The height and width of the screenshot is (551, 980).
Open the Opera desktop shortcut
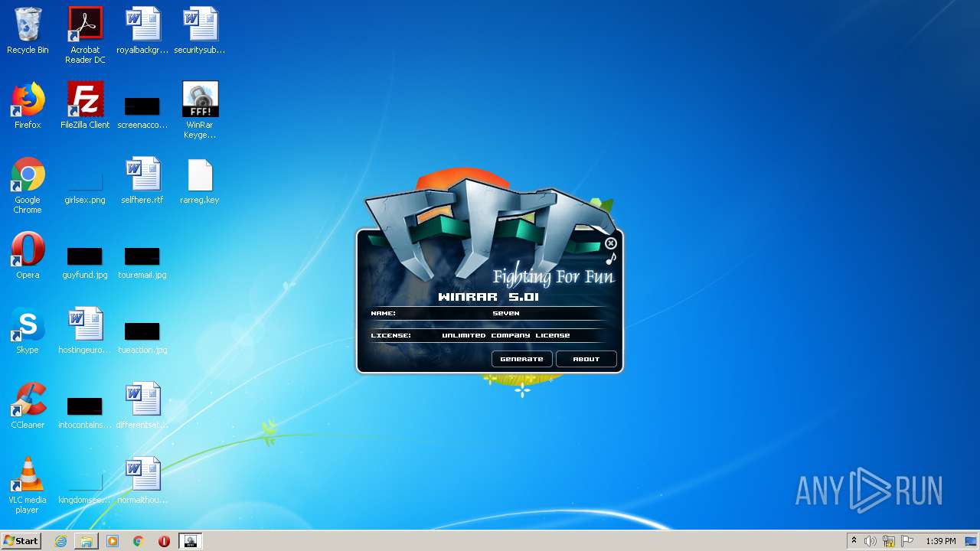tap(28, 256)
